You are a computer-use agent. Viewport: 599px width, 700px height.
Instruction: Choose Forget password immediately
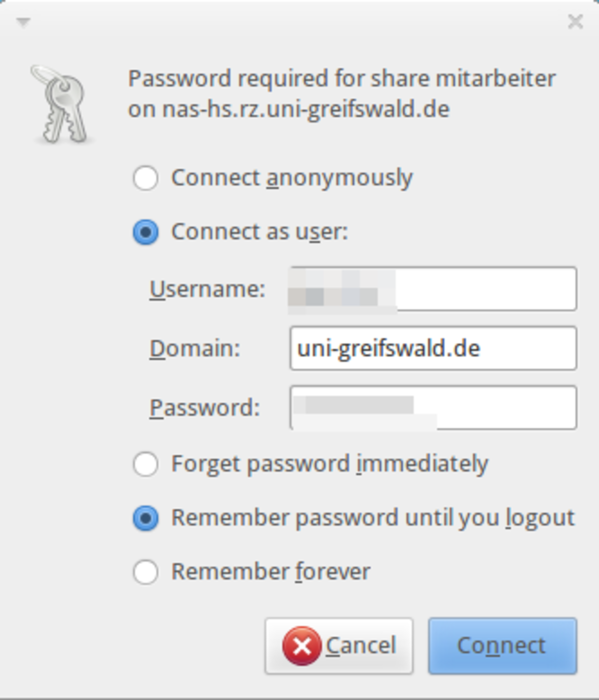pos(146,464)
